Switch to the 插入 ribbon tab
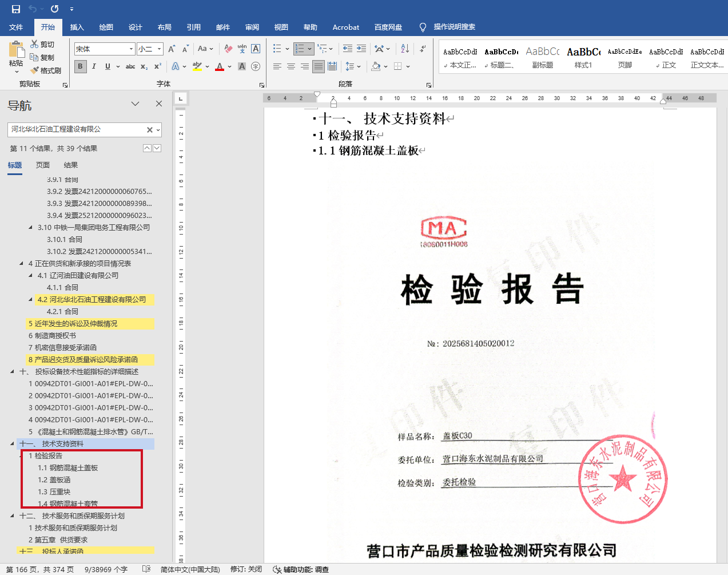This screenshot has width=728, height=575. point(77,27)
